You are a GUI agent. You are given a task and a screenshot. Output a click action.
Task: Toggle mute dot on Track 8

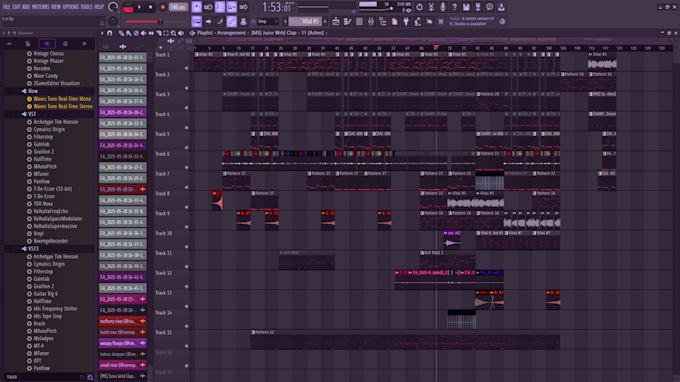(187, 207)
